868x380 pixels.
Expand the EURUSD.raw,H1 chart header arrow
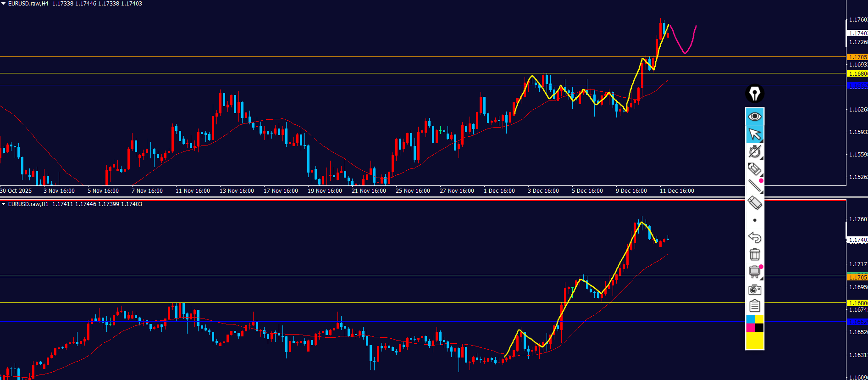pos(4,204)
